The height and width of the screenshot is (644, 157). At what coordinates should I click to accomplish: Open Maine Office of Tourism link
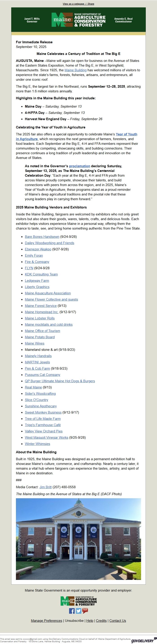pyautogui.click(x=42, y=330)
